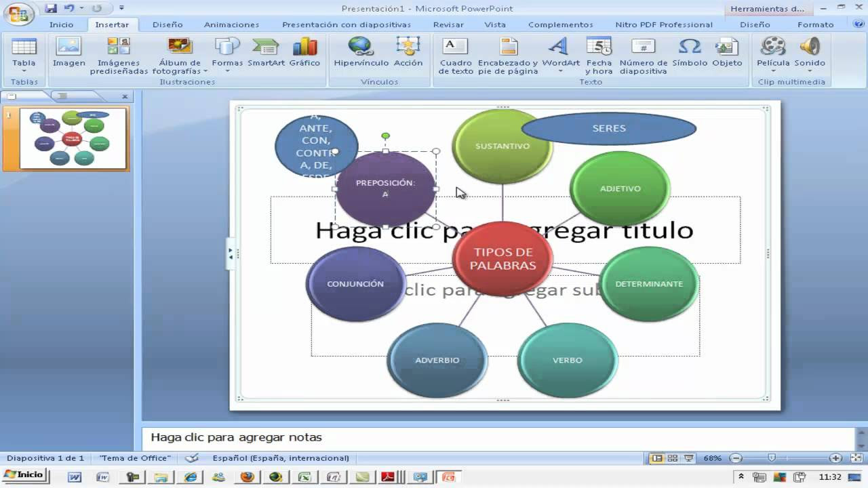The width and height of the screenshot is (868, 488).
Task: Insert a table with Tabla
Action: 24,54
